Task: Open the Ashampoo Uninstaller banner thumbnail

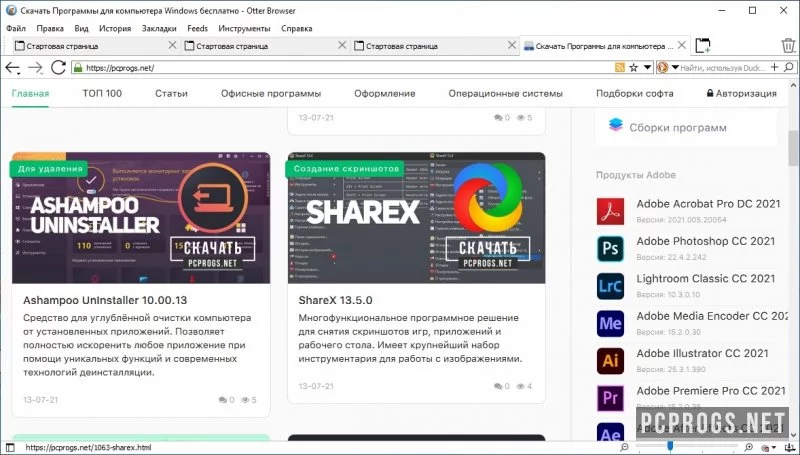Action: [x=141, y=218]
